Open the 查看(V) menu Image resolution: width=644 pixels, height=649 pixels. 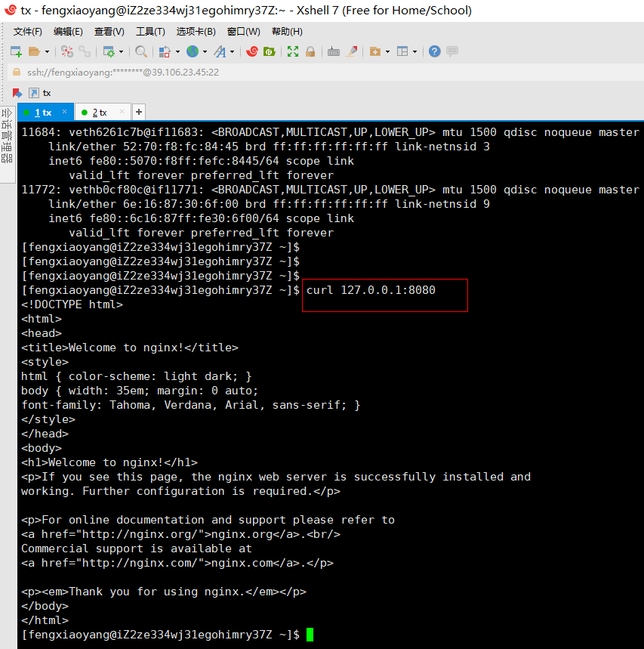click(109, 32)
